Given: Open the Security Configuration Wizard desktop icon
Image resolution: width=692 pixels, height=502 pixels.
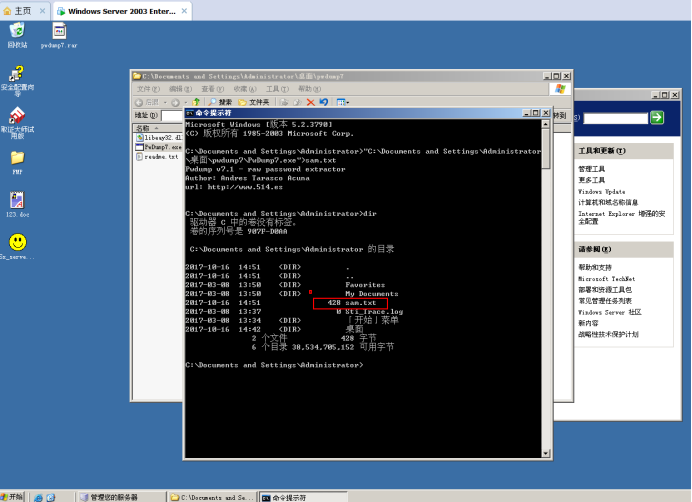Looking at the screenshot, I should (x=17, y=80).
